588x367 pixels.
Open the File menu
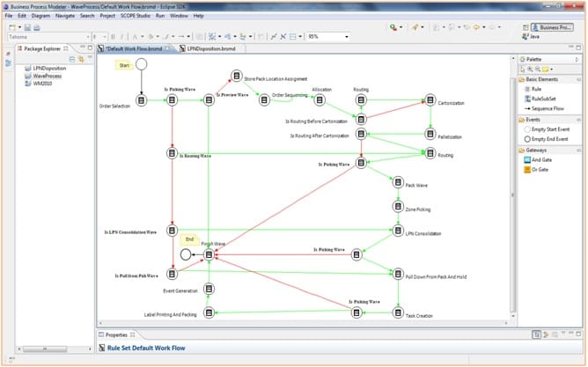[9, 16]
